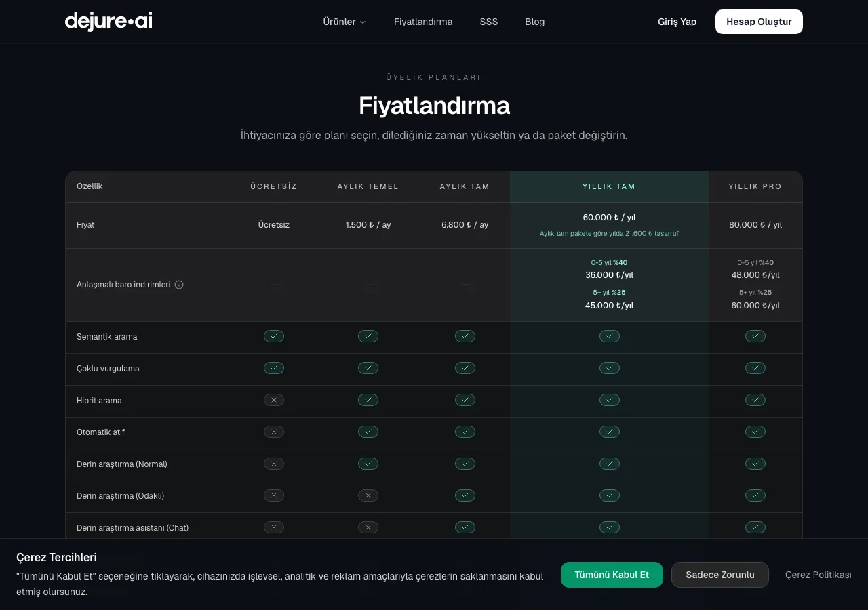The height and width of the screenshot is (610, 868).
Task: Click the info icon next to Anlaşmalı baro indirimleri
Action: pos(179,285)
